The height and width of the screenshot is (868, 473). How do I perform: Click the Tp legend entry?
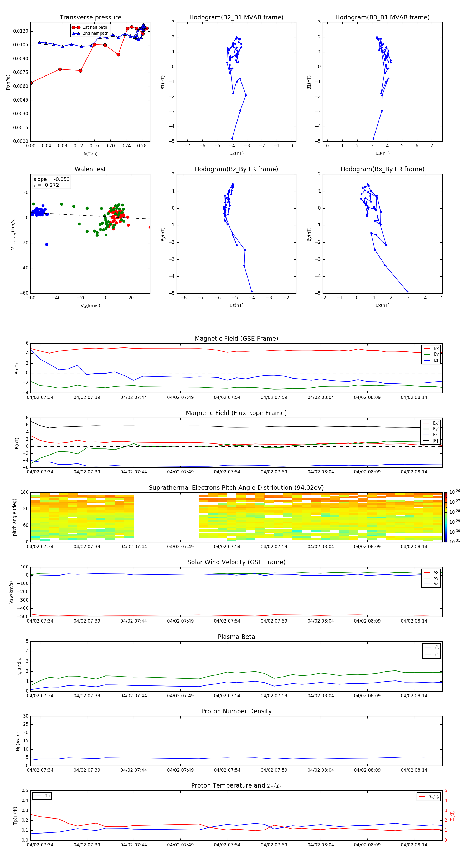coord(42,796)
